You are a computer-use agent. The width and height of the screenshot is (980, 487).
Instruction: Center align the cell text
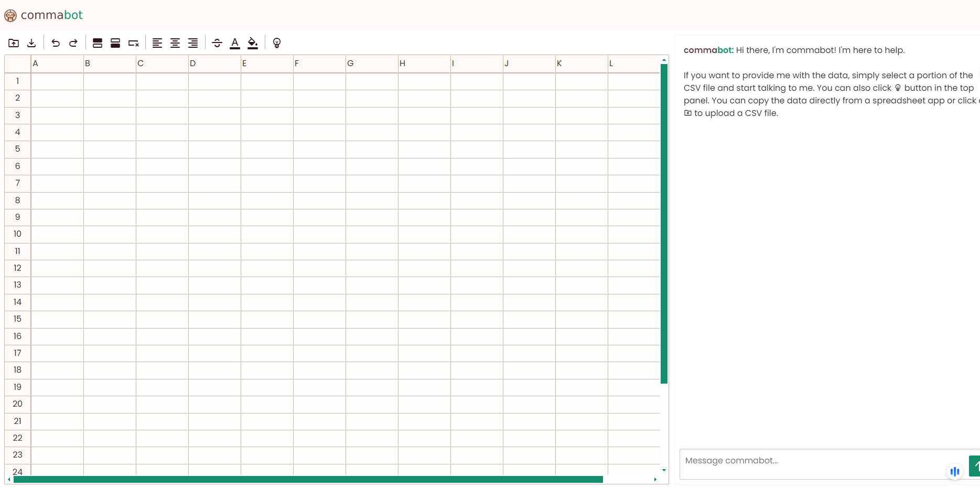click(x=175, y=43)
